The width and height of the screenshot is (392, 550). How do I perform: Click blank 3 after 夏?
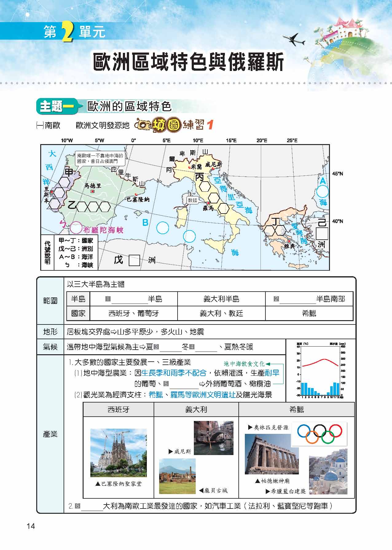171,347
